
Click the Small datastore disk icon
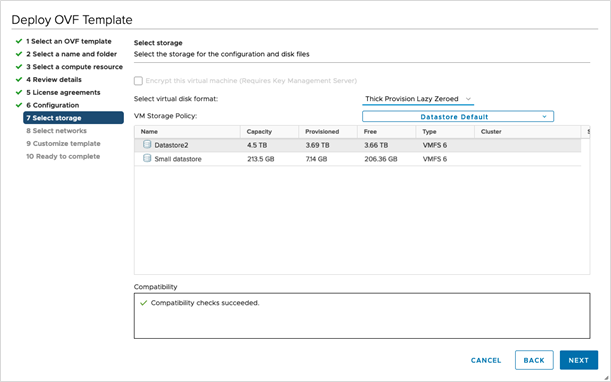pyautogui.click(x=147, y=158)
